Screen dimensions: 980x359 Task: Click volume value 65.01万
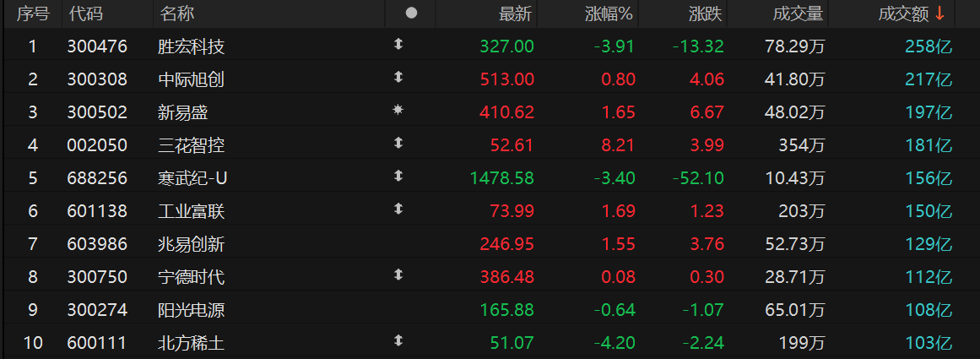pos(795,310)
